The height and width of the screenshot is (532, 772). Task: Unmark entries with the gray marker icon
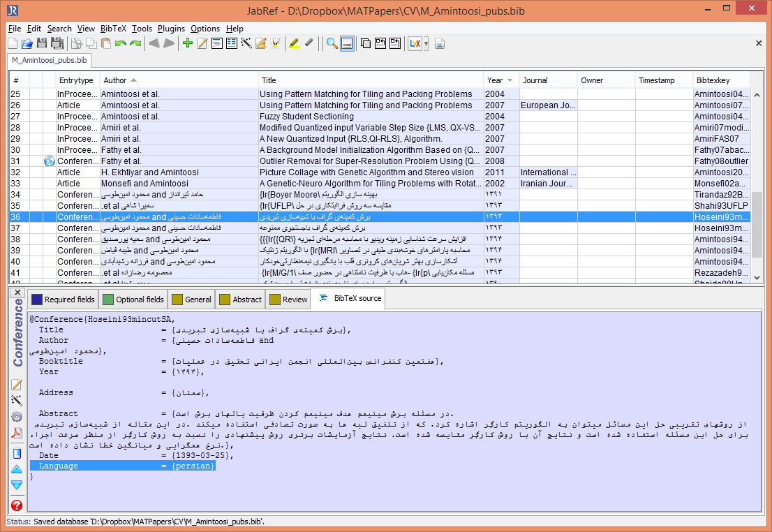[309, 44]
